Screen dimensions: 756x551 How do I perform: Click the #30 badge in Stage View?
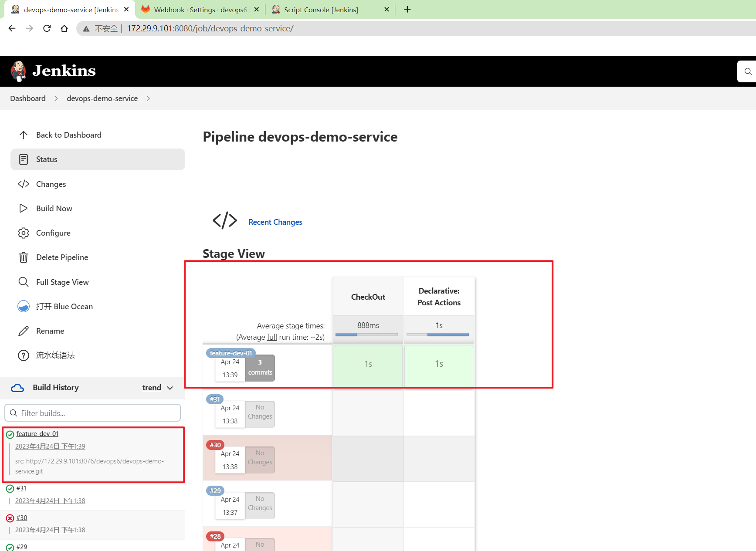[215, 445]
